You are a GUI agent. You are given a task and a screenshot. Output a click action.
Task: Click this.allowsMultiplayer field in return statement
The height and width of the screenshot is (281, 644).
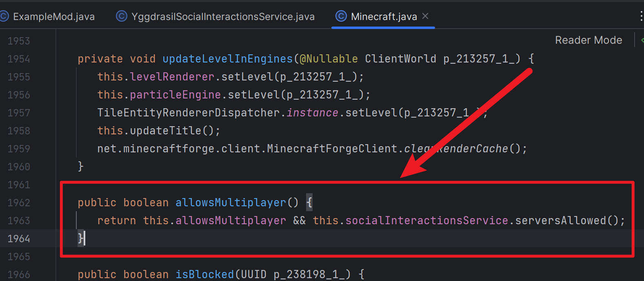[x=215, y=221]
